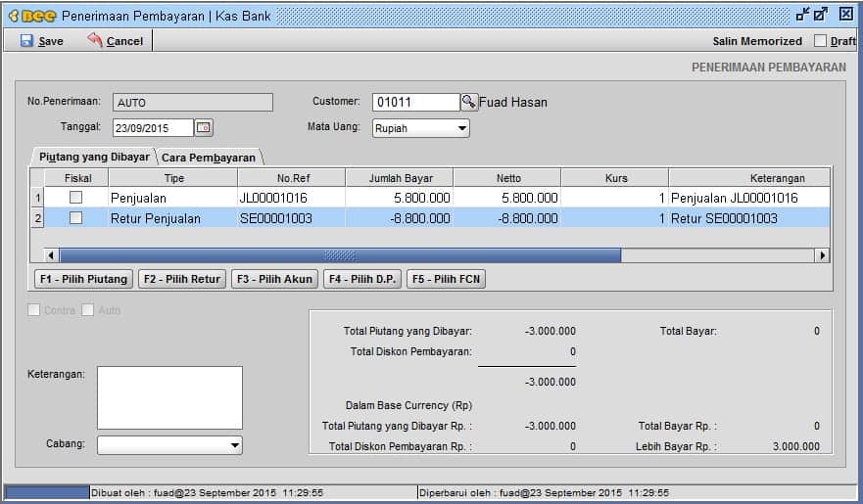Click the No.Penerimaan AUTO field
The height and width of the screenshot is (504, 863).
(193, 102)
